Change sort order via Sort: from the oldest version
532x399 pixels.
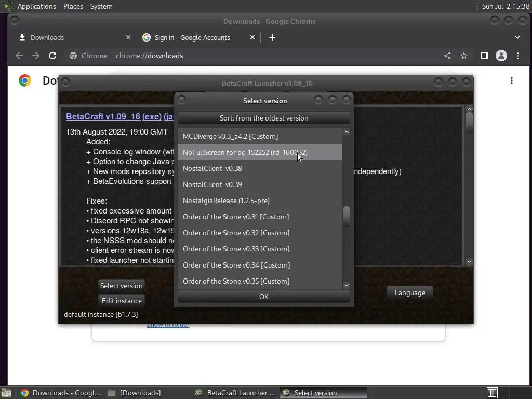point(263,118)
